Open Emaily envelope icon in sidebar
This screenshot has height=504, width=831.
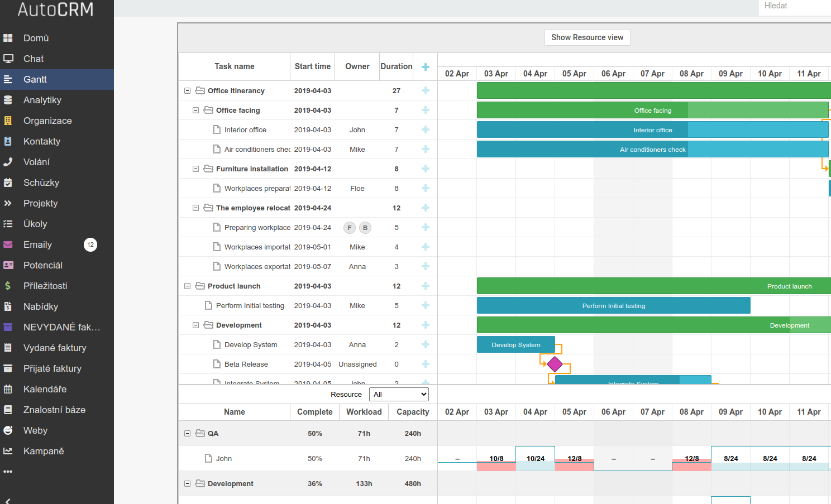pos(8,244)
